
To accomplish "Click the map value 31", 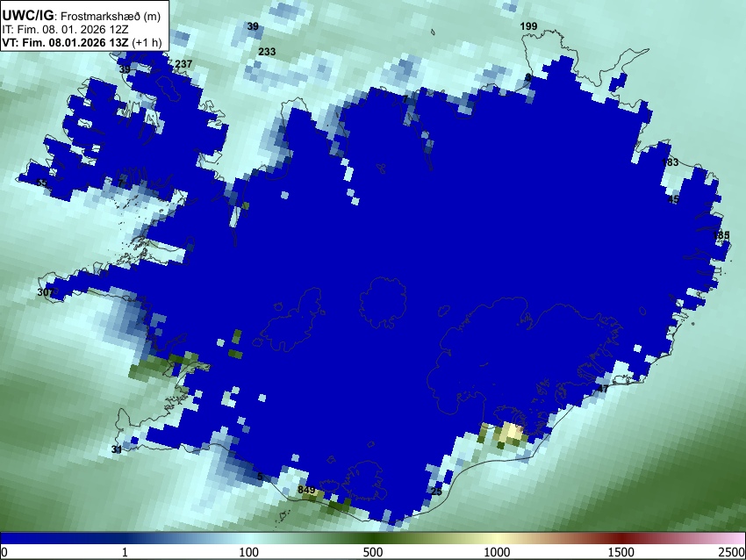I will tap(117, 449).
